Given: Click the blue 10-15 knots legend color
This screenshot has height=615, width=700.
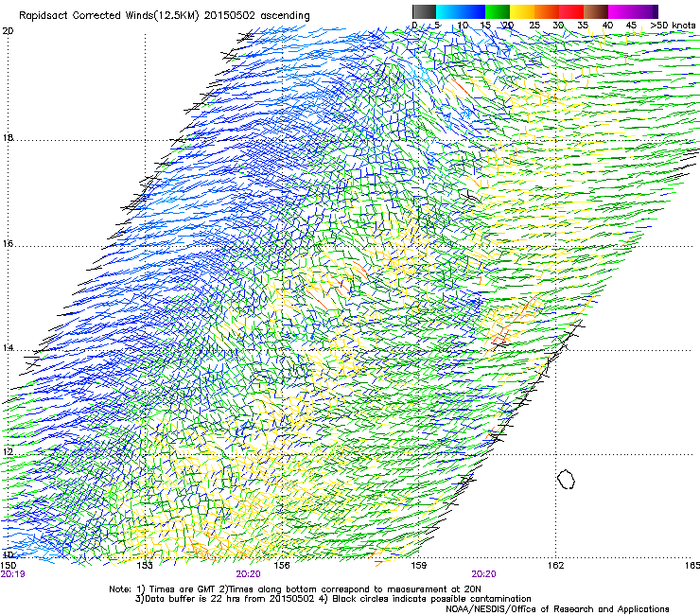Looking at the screenshot, I should pyautogui.click(x=473, y=11).
